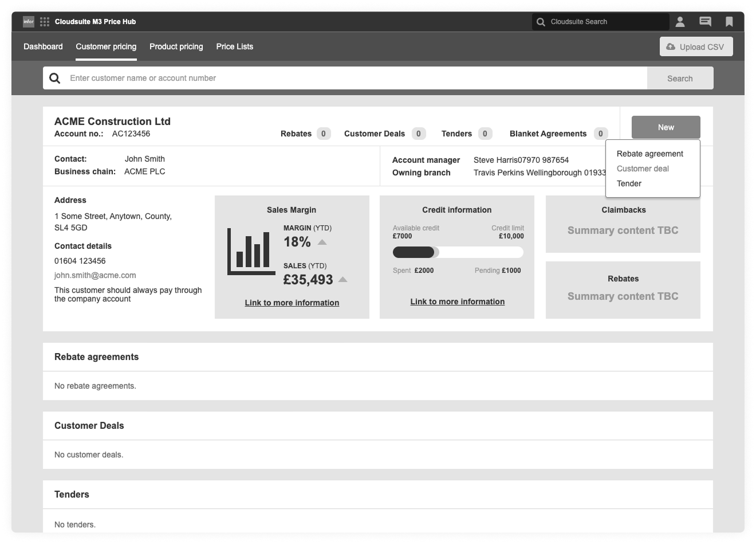This screenshot has width=756, height=544.
Task: Click the Tenders count badge
Action: tap(485, 134)
